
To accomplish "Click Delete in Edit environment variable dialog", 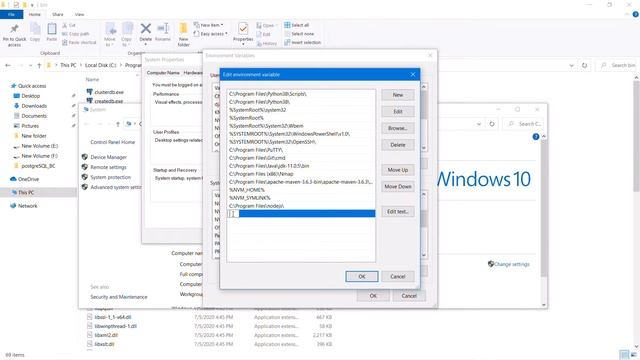I will (x=398, y=145).
